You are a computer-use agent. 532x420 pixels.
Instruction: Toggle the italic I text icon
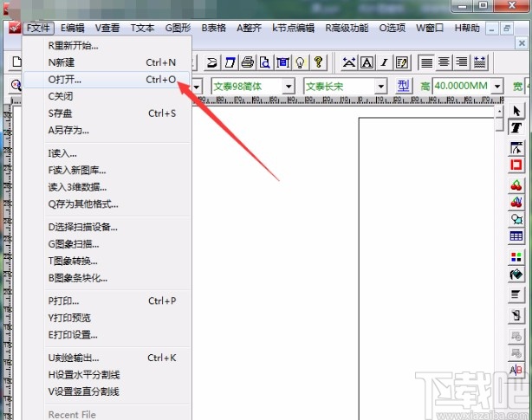coord(385,62)
